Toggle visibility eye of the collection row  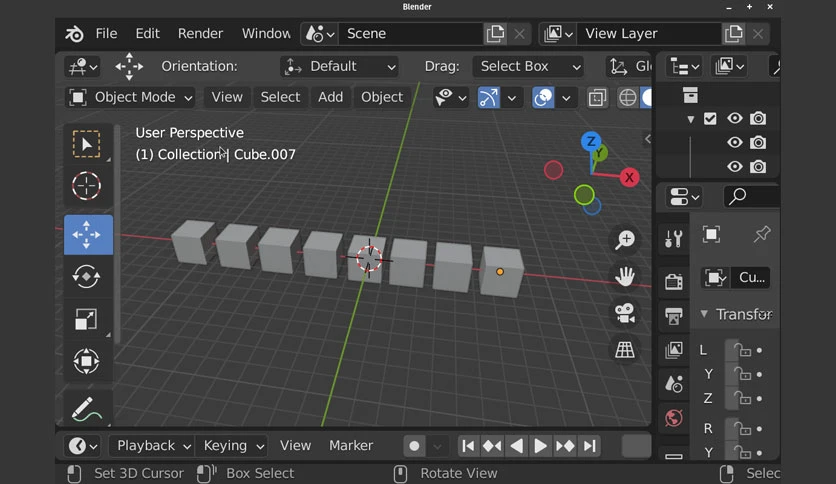735,118
